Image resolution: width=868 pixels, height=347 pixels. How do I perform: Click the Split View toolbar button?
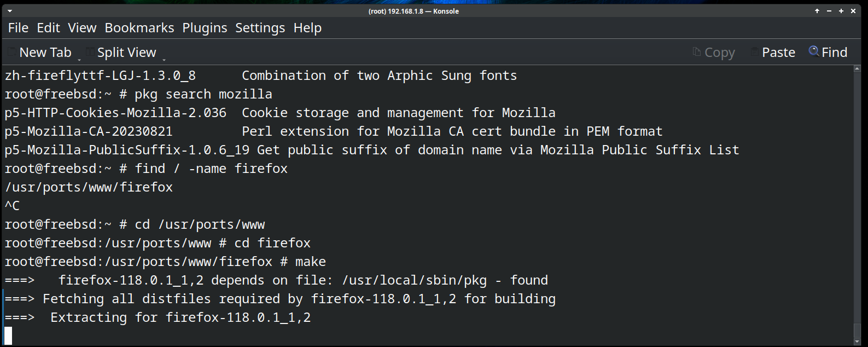point(121,53)
